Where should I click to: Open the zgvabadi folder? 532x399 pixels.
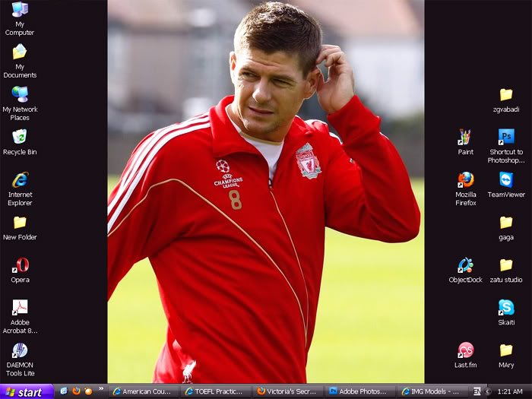pyautogui.click(x=506, y=95)
